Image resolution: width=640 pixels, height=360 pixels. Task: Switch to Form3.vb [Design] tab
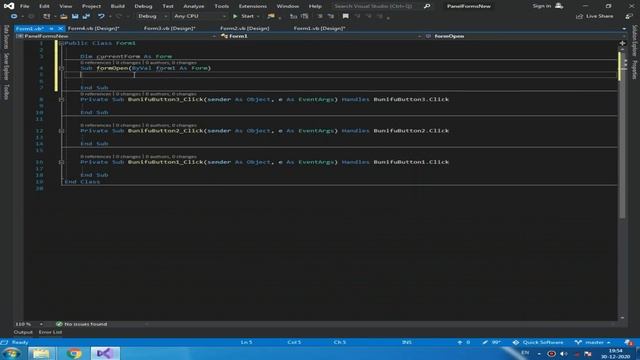click(x=170, y=29)
